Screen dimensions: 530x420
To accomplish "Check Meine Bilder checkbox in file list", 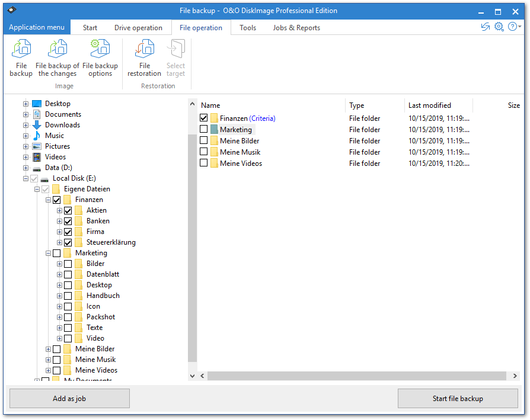I will [x=203, y=140].
